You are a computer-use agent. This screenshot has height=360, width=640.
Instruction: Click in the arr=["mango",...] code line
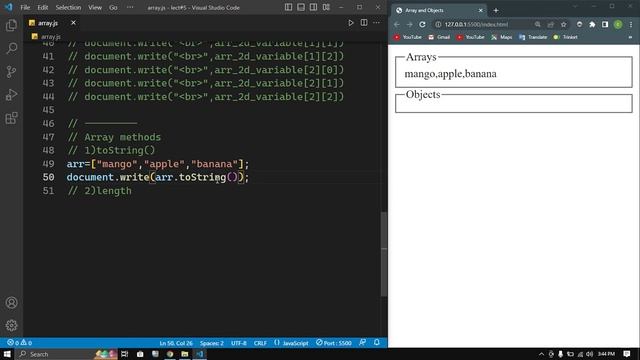(158, 164)
